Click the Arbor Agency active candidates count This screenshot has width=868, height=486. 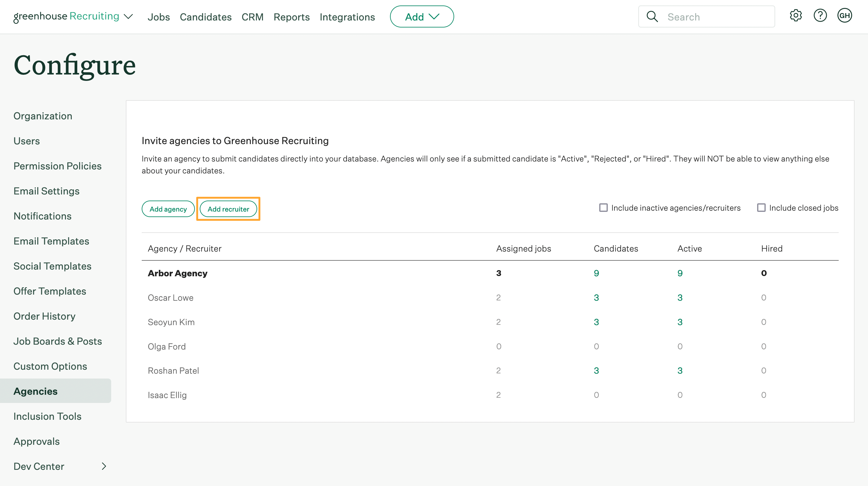click(x=680, y=273)
